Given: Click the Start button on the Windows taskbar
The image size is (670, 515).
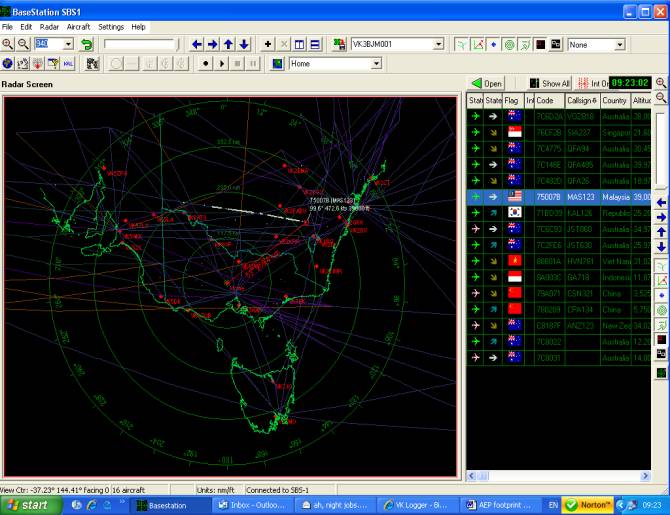Looking at the screenshot, I should click(x=30, y=505).
